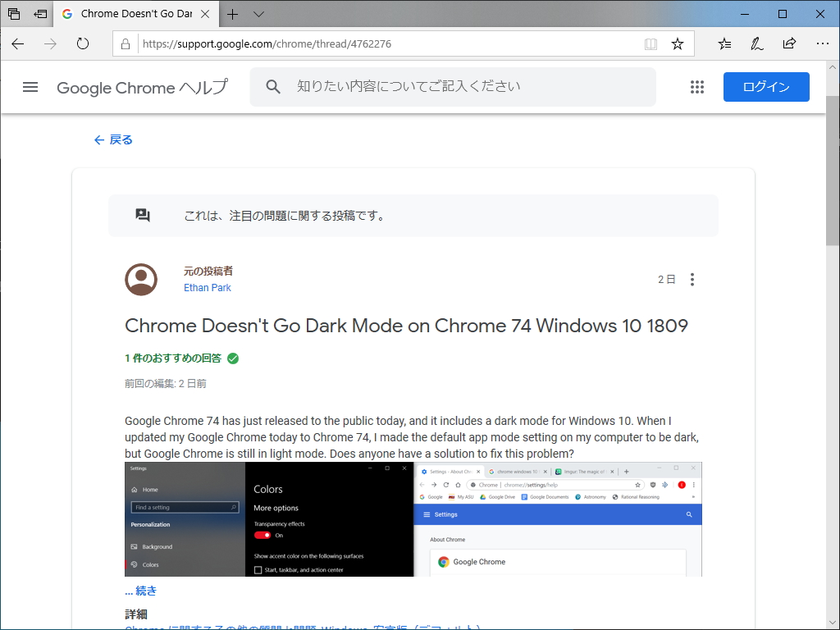This screenshot has height=630, width=840.
Task: Show tab previews chevron
Action: click(x=258, y=14)
